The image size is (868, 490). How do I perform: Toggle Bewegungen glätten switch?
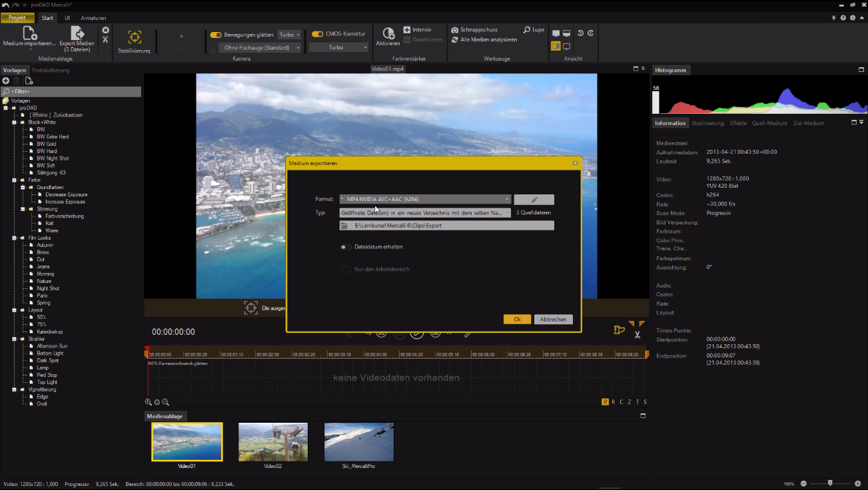[216, 35]
